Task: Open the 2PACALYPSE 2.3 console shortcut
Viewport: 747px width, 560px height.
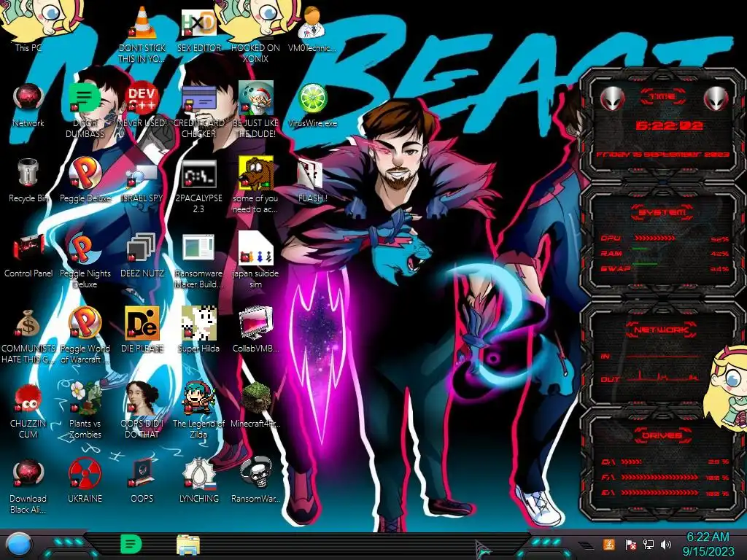Action: click(198, 174)
